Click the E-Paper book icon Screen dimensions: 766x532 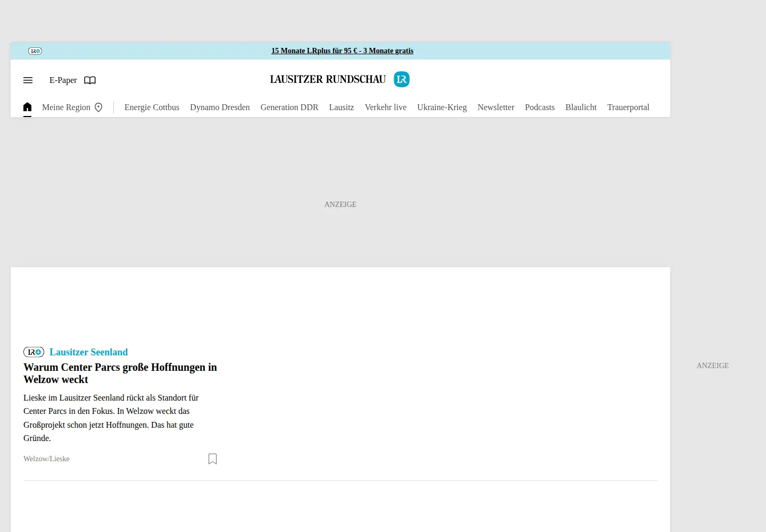pos(90,80)
